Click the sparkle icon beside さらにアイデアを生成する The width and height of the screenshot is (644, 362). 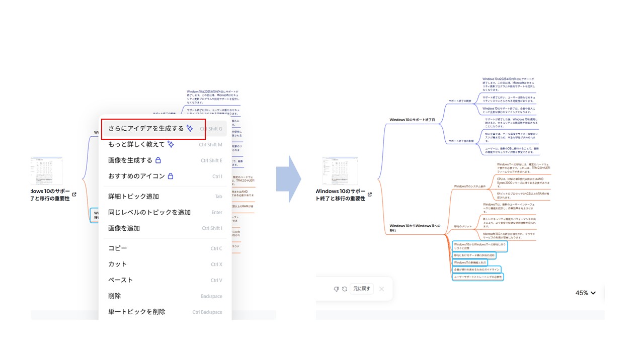coord(190,129)
